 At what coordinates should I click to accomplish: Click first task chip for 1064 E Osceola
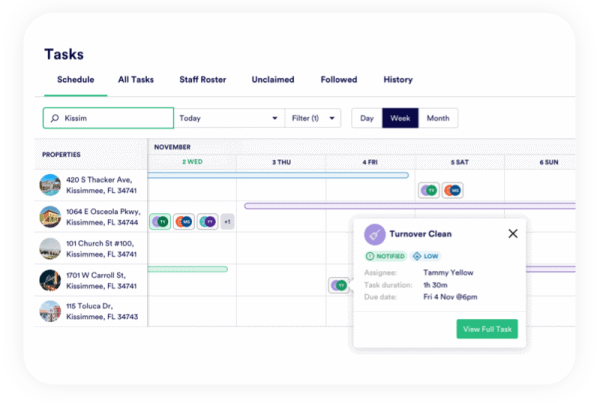tap(160, 221)
